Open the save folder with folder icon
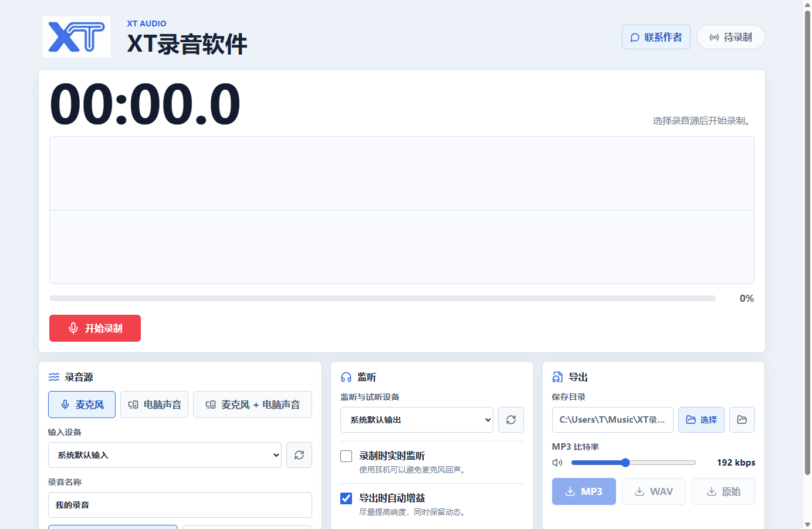The width and height of the screenshot is (812, 529). pyautogui.click(x=742, y=420)
